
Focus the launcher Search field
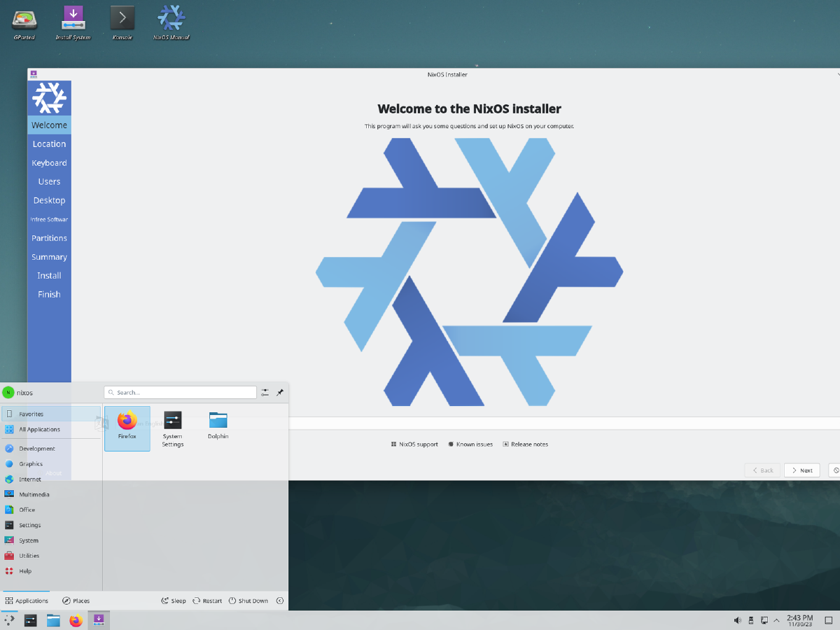[x=183, y=393]
